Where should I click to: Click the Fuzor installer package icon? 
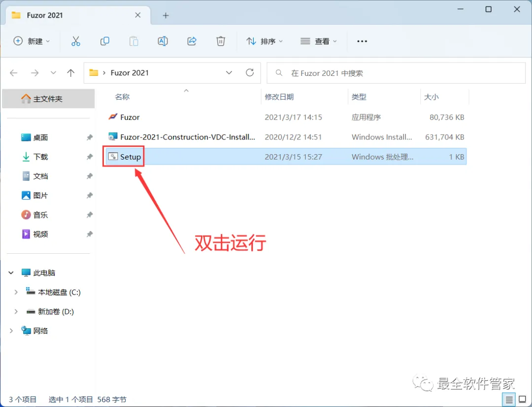[x=113, y=136]
